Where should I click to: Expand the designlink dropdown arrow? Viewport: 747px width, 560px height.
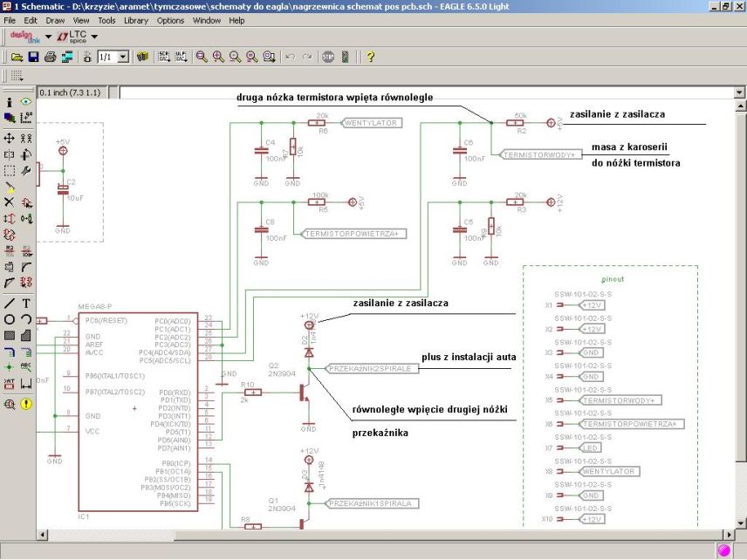tap(48, 37)
